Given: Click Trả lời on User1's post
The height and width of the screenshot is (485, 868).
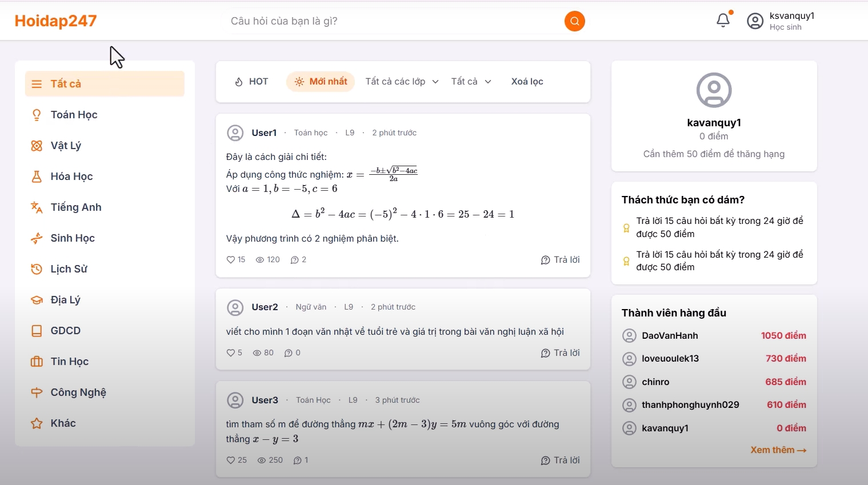Looking at the screenshot, I should point(560,260).
